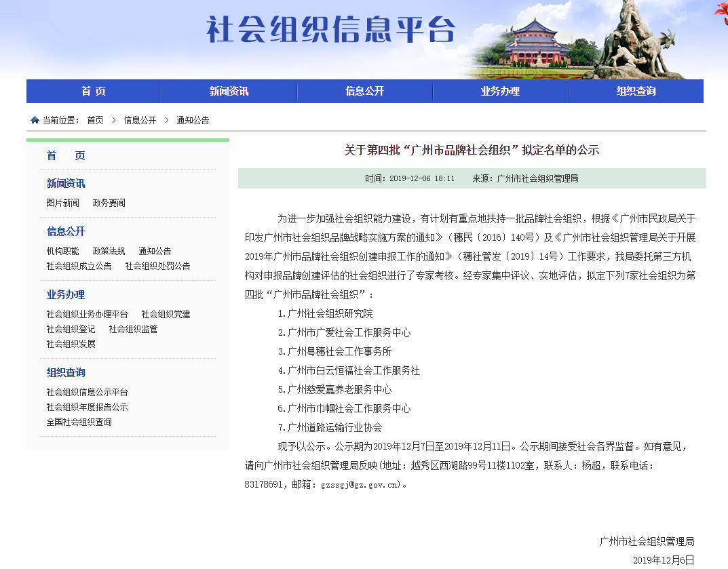Open the 全国社会组织查询 link
Viewport: 728px width, 569px height.
79,422
